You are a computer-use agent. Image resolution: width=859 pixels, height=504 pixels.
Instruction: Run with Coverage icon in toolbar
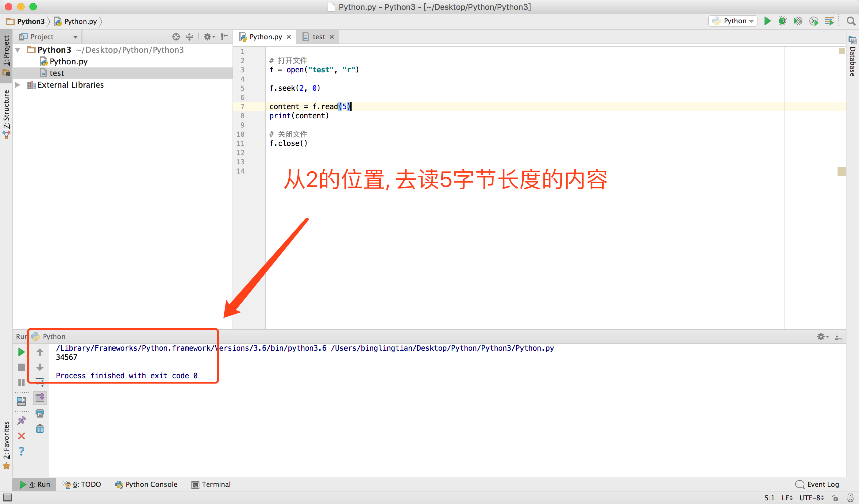click(x=798, y=21)
